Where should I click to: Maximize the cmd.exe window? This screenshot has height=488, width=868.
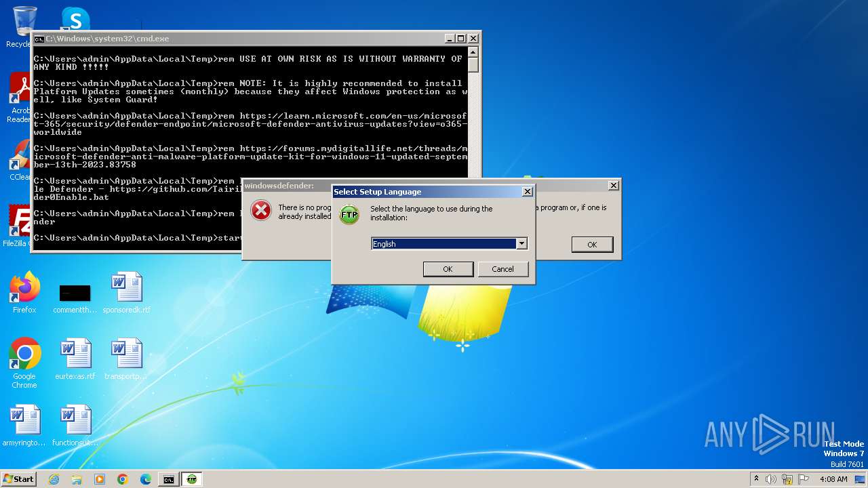pyautogui.click(x=460, y=39)
